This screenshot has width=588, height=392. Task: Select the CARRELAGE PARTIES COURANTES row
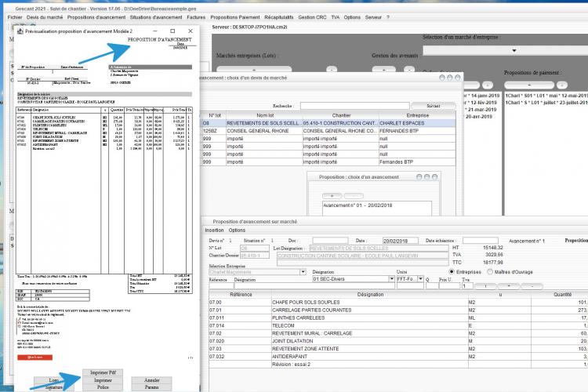tap(398, 310)
